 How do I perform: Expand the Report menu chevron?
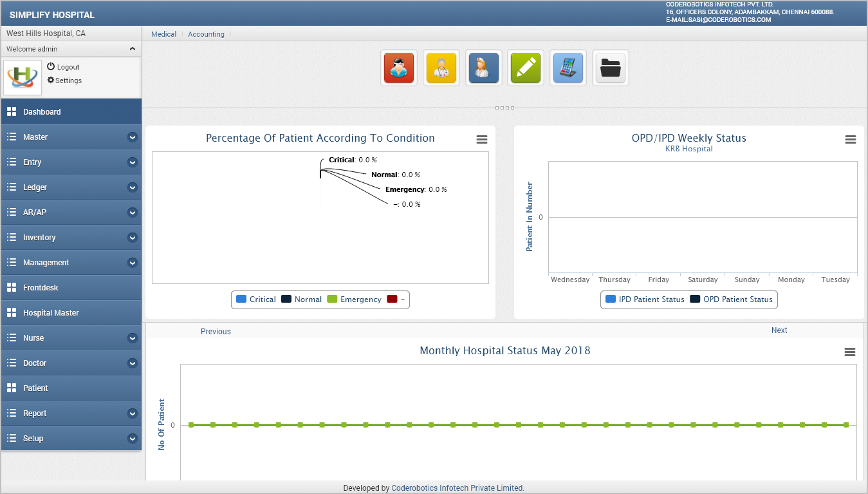click(x=133, y=413)
